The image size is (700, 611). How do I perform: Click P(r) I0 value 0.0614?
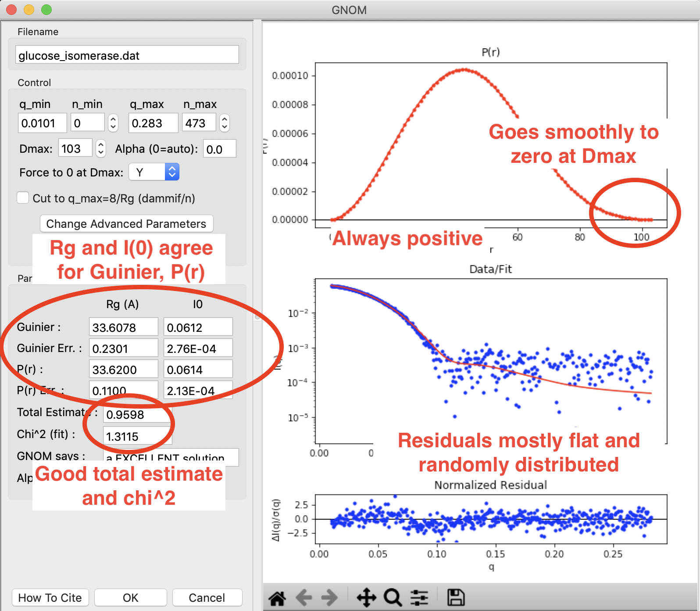coord(198,370)
